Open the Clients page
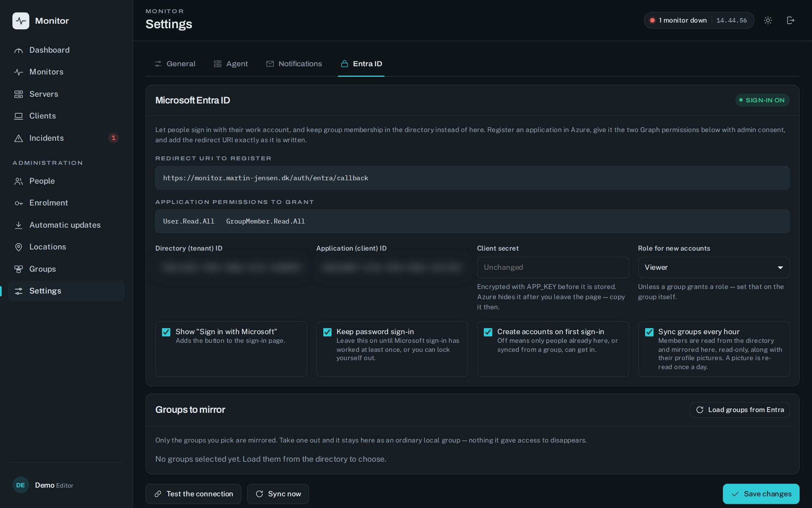The image size is (812, 508). (x=66, y=116)
